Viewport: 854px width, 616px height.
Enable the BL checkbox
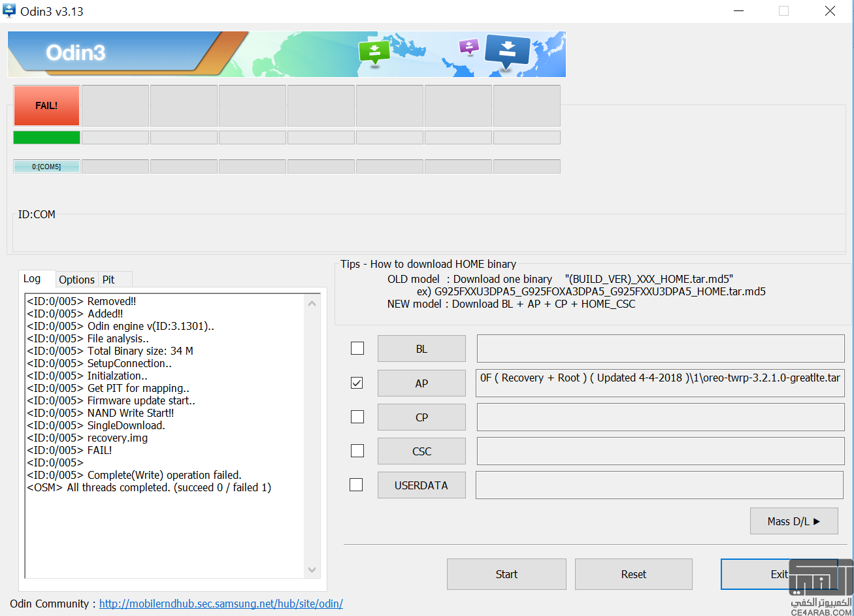pos(357,348)
